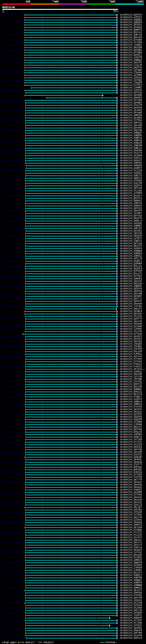Open hit UniRef100_P27494
The image size is (146, 644).
pos(131,100)
